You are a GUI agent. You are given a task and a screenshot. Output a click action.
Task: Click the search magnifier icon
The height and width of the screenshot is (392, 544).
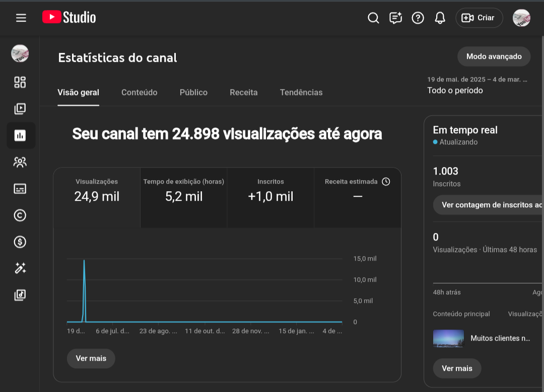pyautogui.click(x=373, y=18)
